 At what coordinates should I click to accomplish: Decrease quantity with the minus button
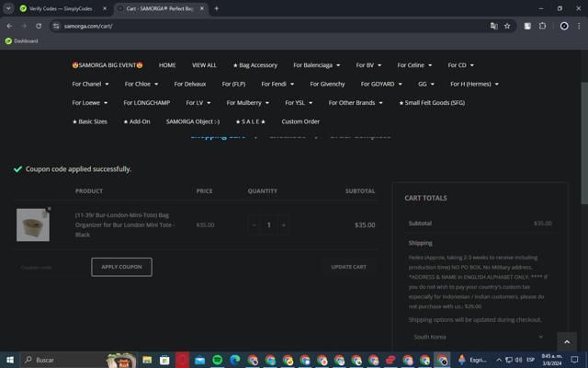pyautogui.click(x=254, y=224)
